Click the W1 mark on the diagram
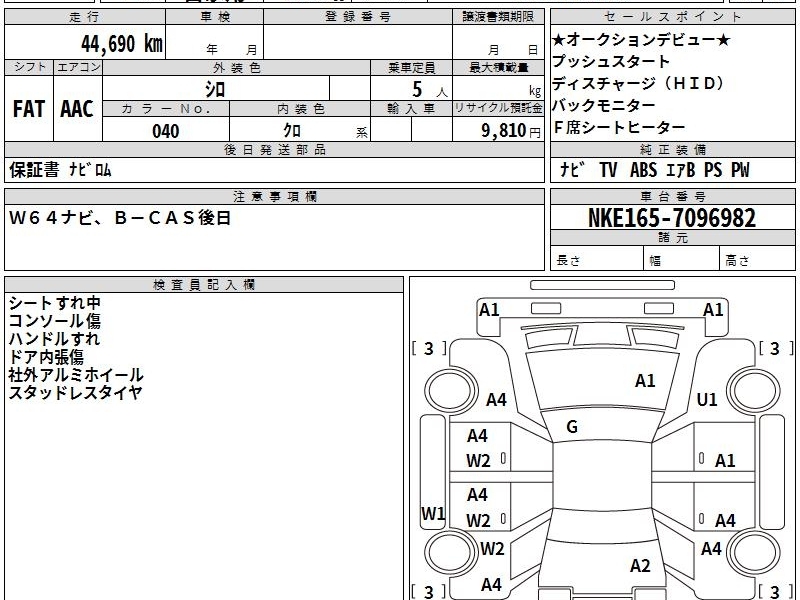The image size is (800, 600). point(433,513)
